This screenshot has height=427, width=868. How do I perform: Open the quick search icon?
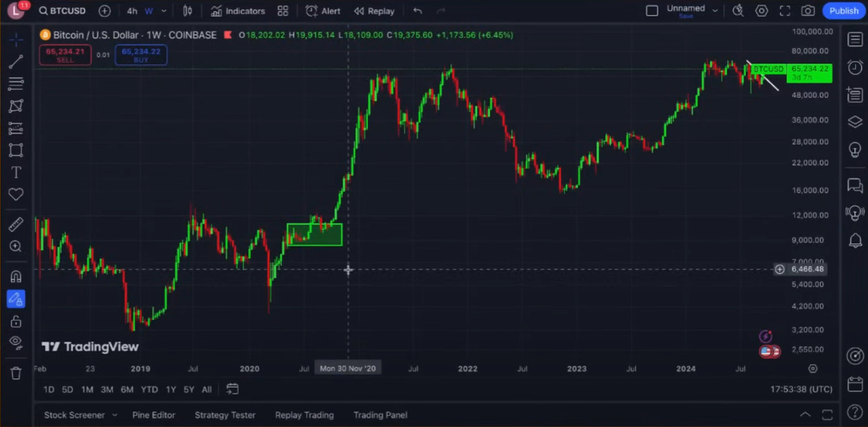click(738, 11)
